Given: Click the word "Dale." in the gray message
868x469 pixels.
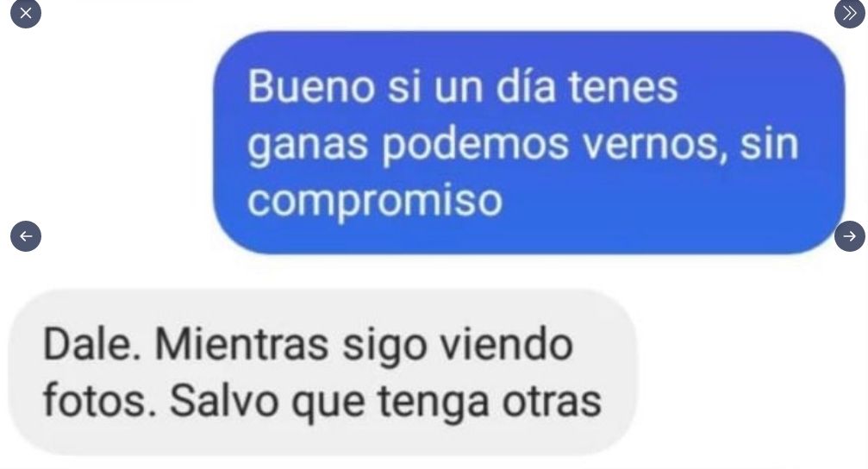Looking at the screenshot, I should 92,345.
